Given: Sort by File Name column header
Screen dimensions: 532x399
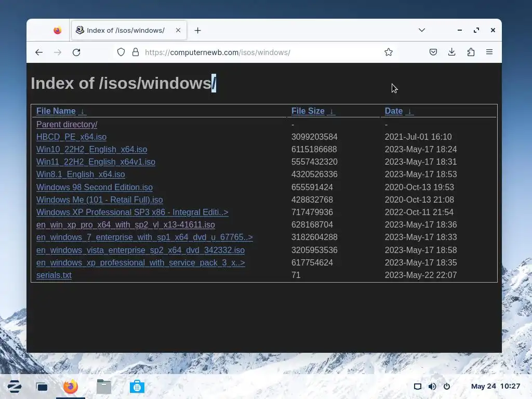Looking at the screenshot, I should pyautogui.click(x=56, y=111).
